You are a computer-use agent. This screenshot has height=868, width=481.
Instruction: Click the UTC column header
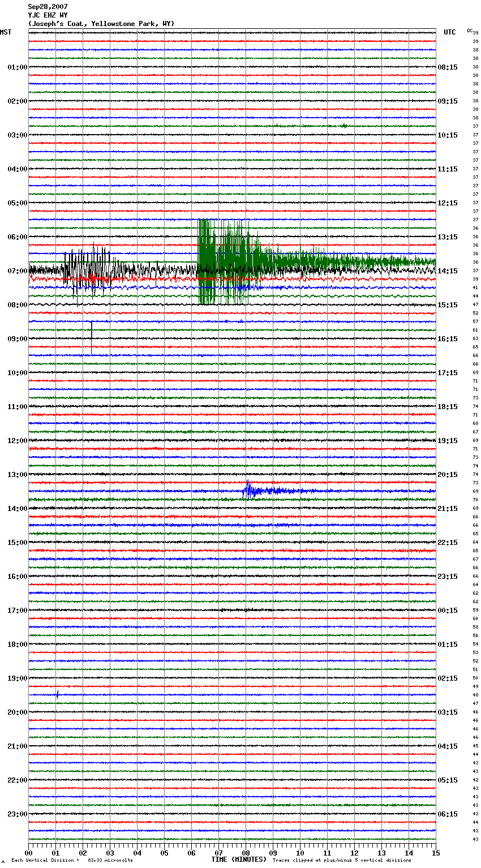450,32
